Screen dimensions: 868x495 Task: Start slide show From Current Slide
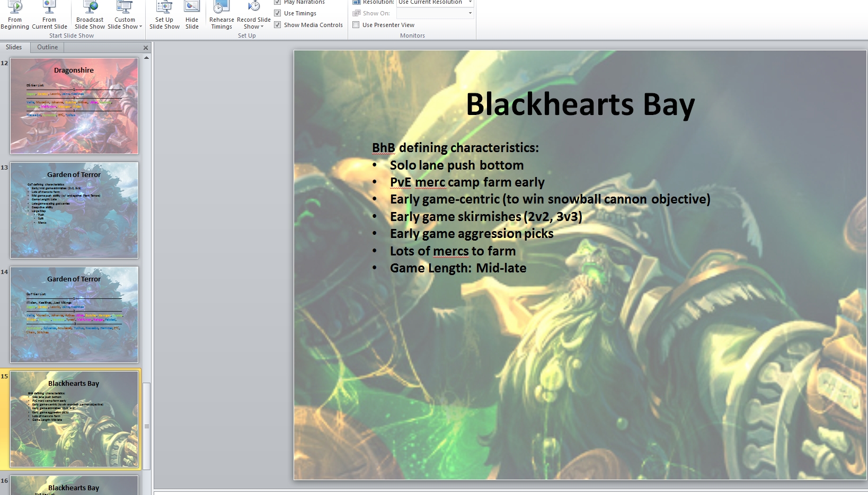point(49,15)
